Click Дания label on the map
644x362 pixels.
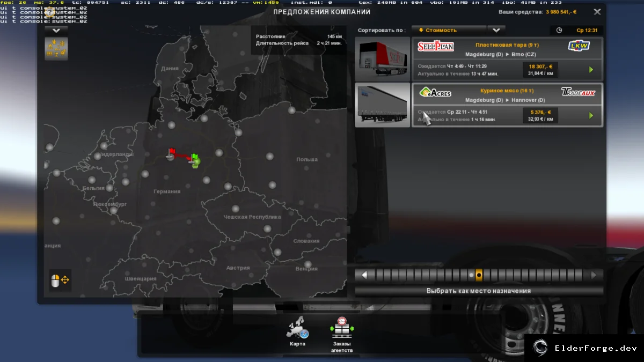pyautogui.click(x=170, y=68)
